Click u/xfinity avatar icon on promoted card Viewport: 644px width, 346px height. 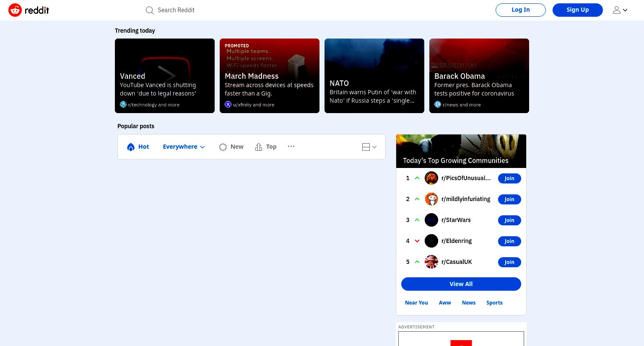pyautogui.click(x=228, y=104)
